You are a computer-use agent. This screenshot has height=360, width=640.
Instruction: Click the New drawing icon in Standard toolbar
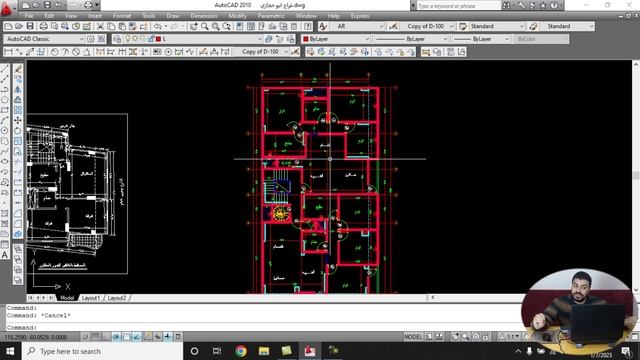[8, 27]
